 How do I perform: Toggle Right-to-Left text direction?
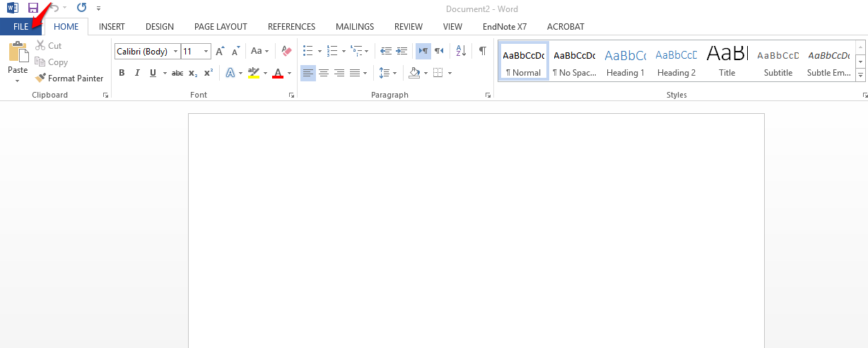(x=439, y=51)
